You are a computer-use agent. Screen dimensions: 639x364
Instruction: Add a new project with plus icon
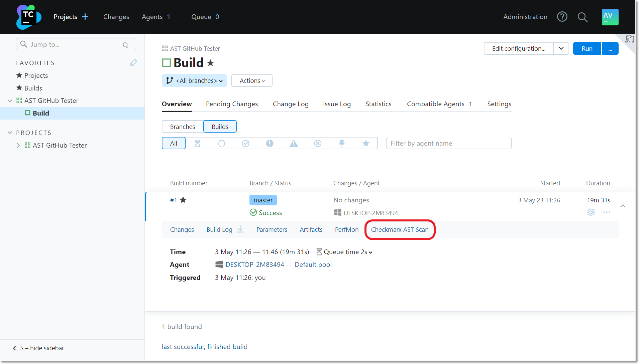click(85, 17)
